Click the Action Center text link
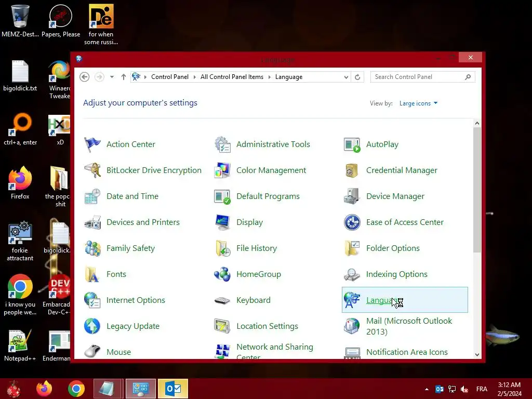This screenshot has width=532, height=399. click(x=130, y=144)
